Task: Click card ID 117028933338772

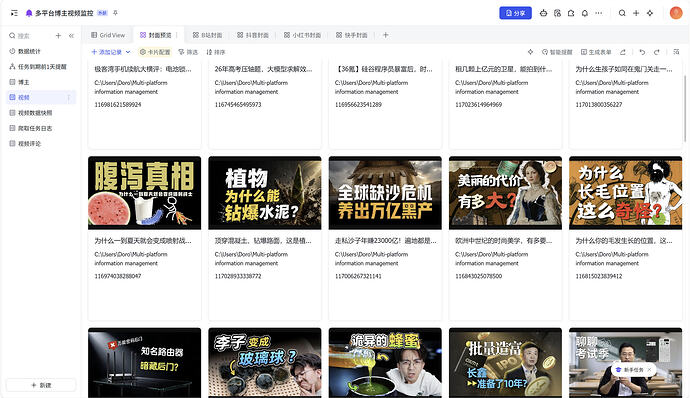Action: point(238,276)
